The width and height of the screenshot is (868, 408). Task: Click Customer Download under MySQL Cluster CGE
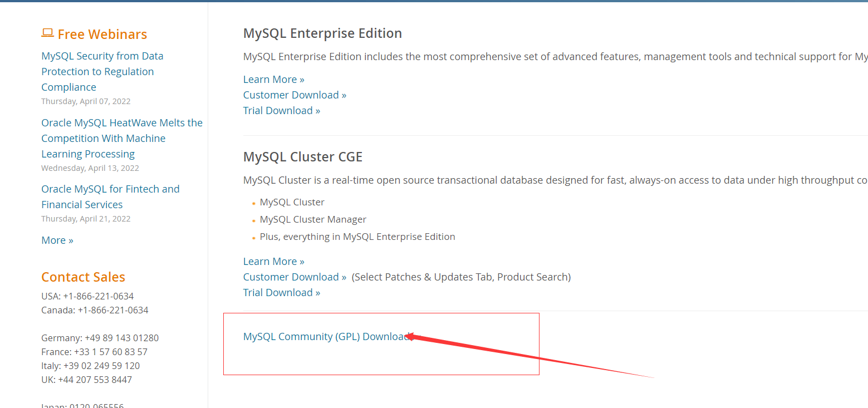click(295, 277)
